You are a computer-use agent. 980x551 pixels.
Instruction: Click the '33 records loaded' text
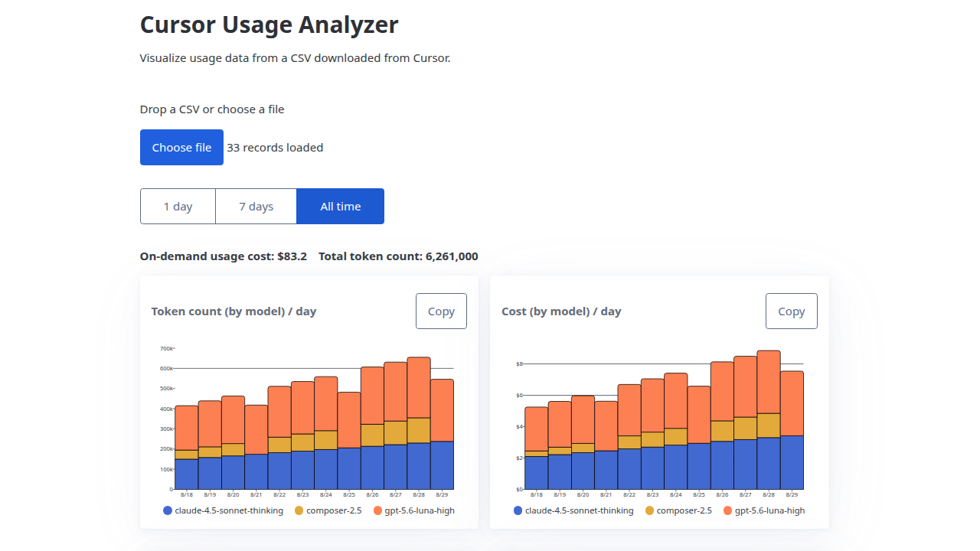tap(275, 148)
